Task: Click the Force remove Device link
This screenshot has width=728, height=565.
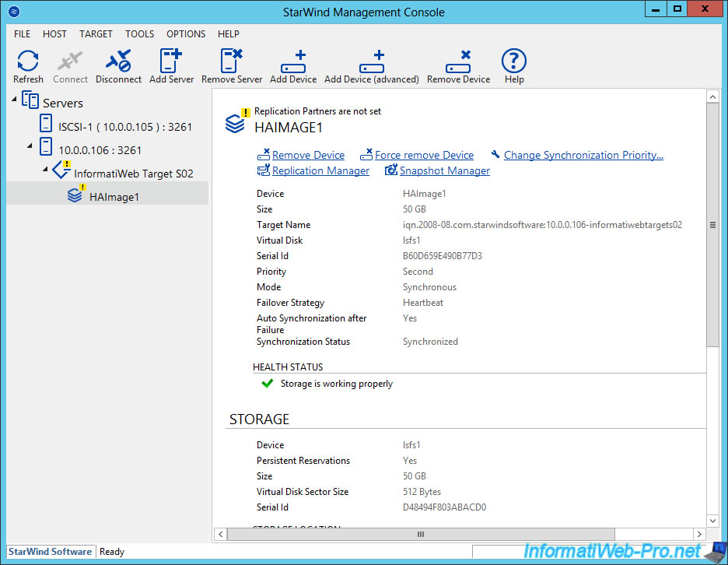Action: (x=425, y=155)
